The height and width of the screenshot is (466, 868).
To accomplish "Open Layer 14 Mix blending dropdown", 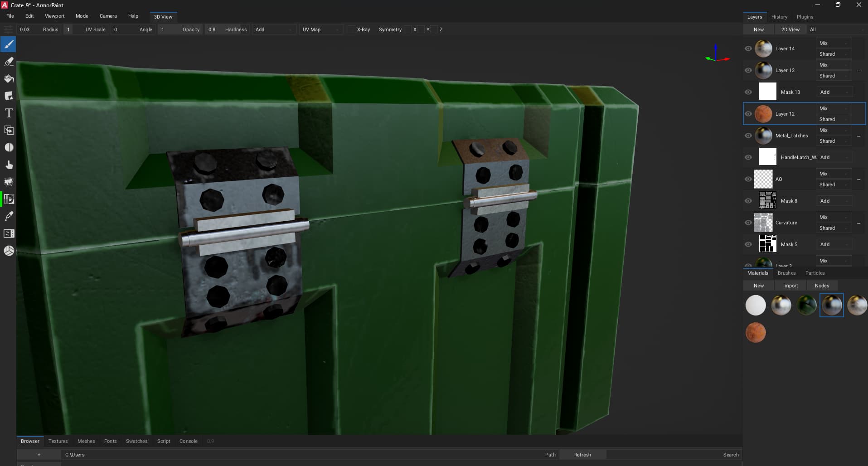I will (833, 43).
